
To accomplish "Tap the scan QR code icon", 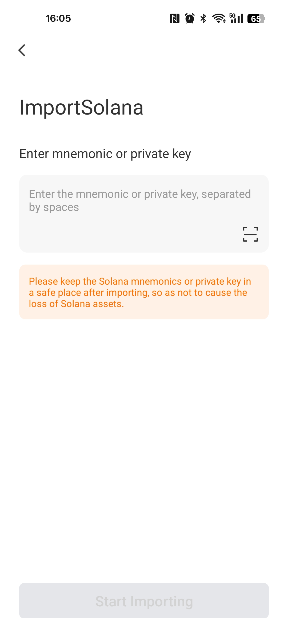I will [x=250, y=234].
